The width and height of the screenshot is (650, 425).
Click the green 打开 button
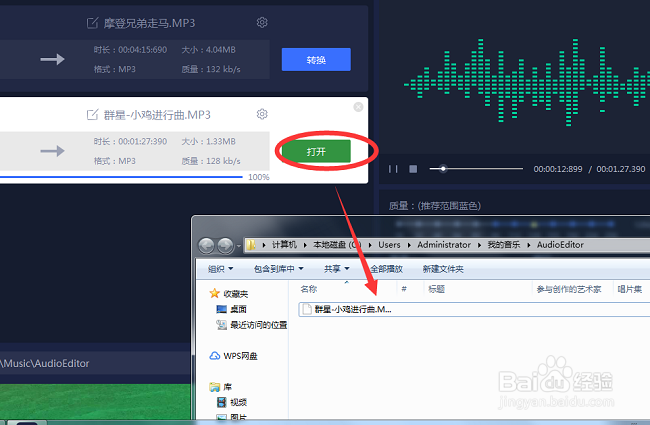[x=316, y=151]
